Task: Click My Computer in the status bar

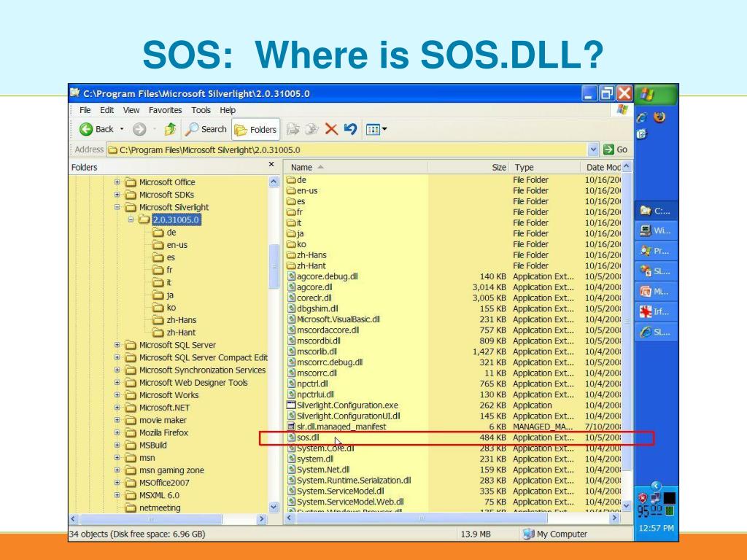Action: point(555,534)
